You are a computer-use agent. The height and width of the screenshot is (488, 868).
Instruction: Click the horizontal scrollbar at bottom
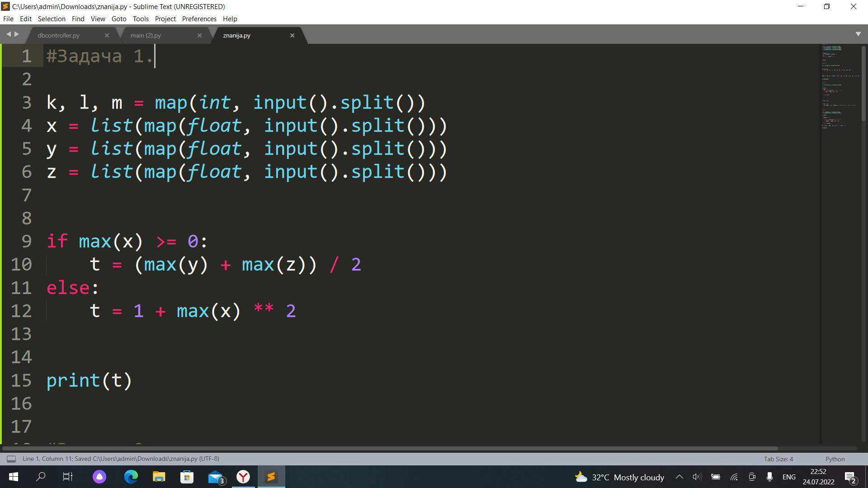389,449
